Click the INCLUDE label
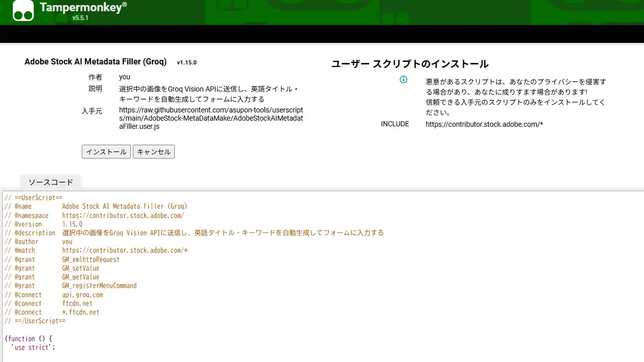The image size is (644, 362). point(395,124)
